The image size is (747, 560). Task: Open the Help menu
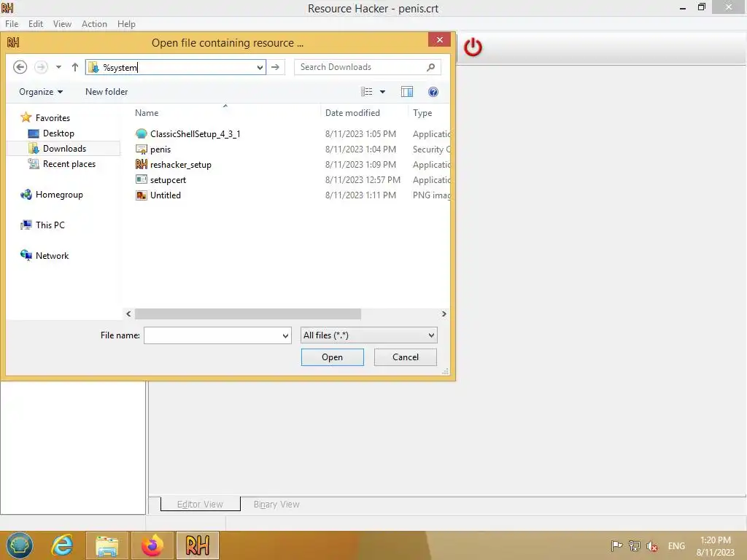[126, 24]
